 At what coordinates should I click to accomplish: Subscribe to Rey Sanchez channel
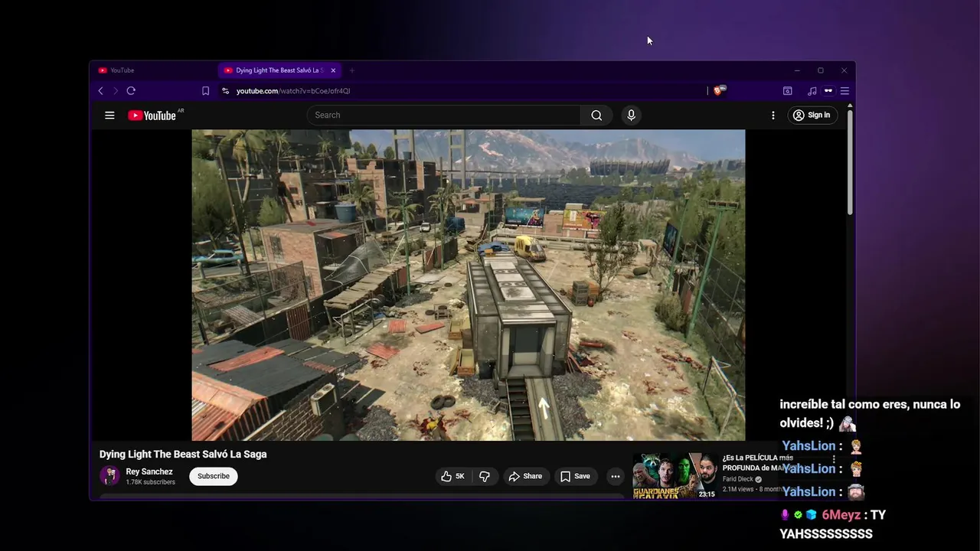[214, 476]
